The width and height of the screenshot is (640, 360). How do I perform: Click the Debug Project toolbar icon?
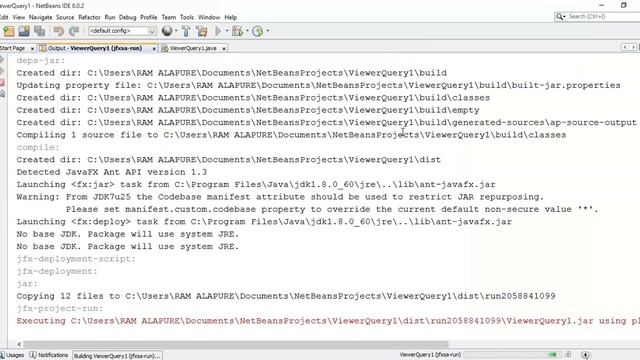238,31
